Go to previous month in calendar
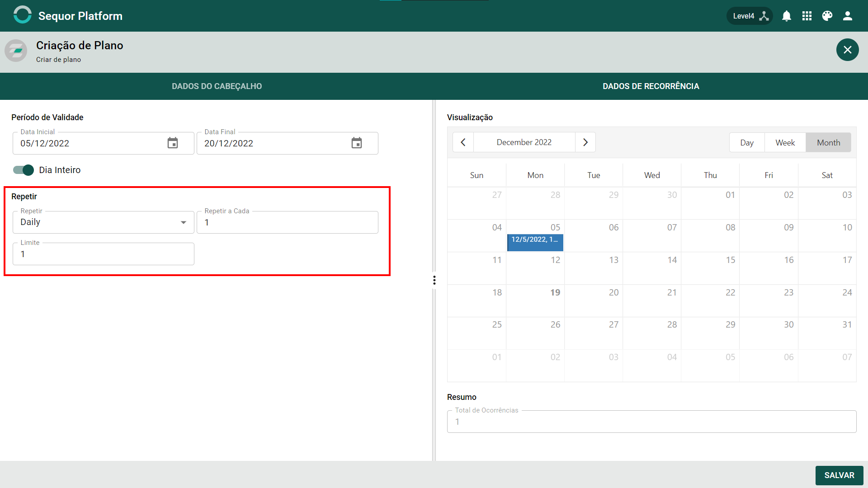Screen dimensions: 868x488 point(463,142)
